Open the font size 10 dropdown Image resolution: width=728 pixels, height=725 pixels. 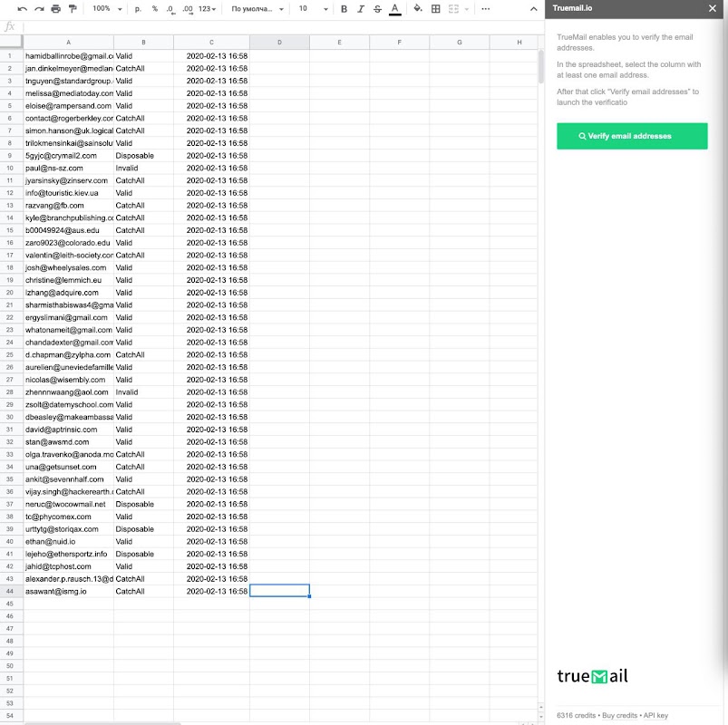click(313, 9)
